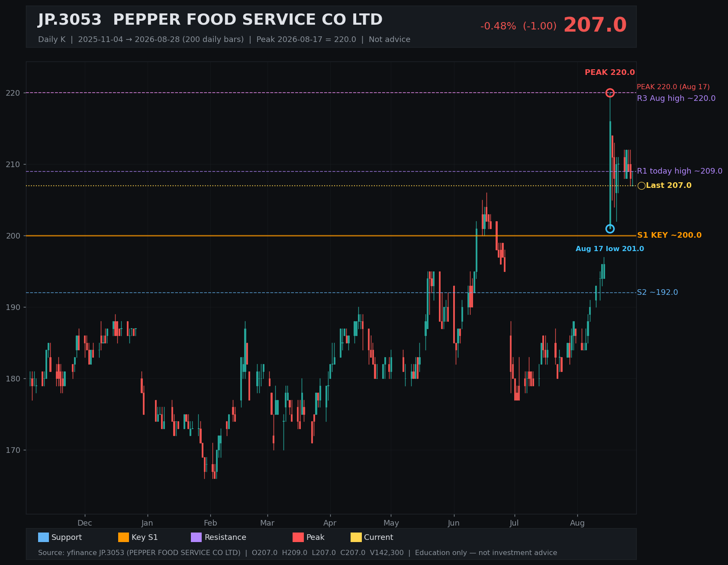Click the yfinance source footer line
The width and height of the screenshot is (728, 565).
[298, 553]
